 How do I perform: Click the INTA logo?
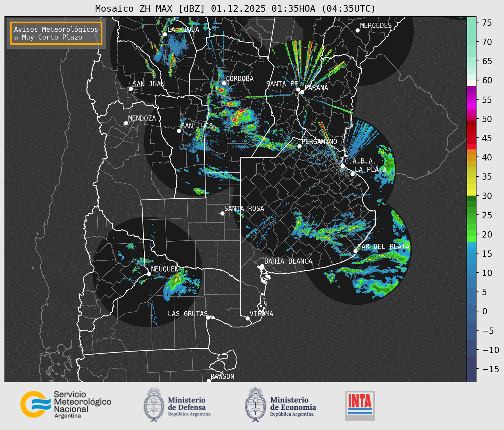360,405
